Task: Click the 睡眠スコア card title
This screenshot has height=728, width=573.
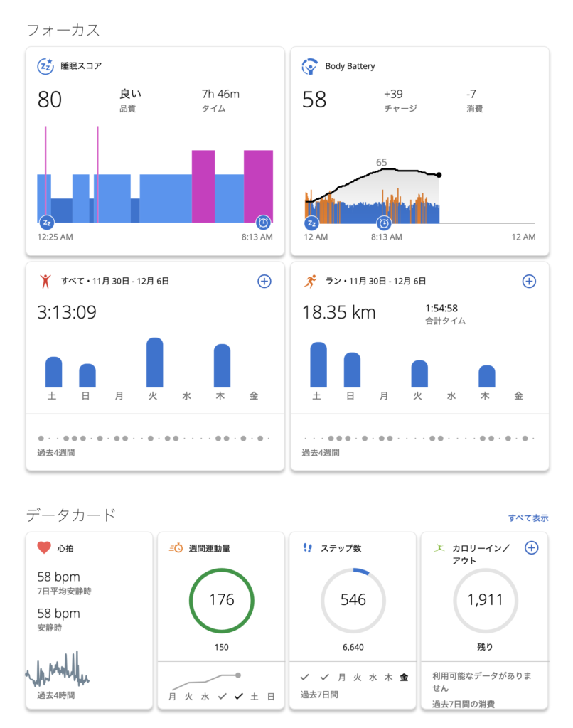Action: tap(81, 66)
